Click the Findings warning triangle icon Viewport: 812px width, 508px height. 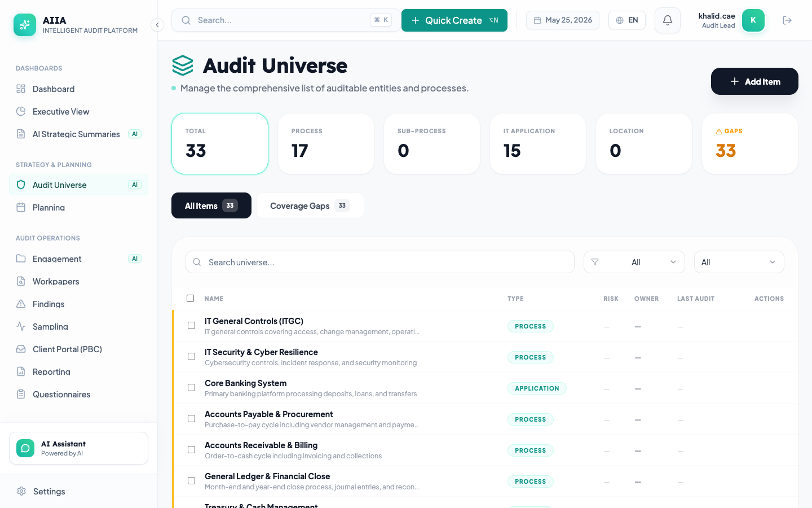coord(21,304)
